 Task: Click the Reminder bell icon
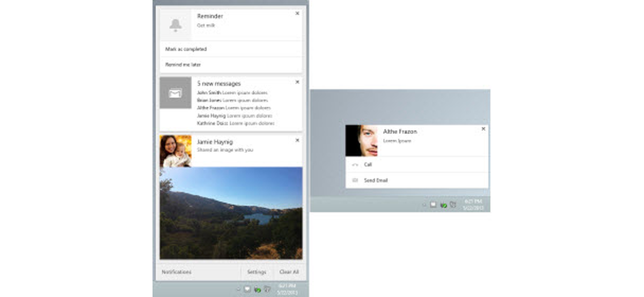coord(175,24)
